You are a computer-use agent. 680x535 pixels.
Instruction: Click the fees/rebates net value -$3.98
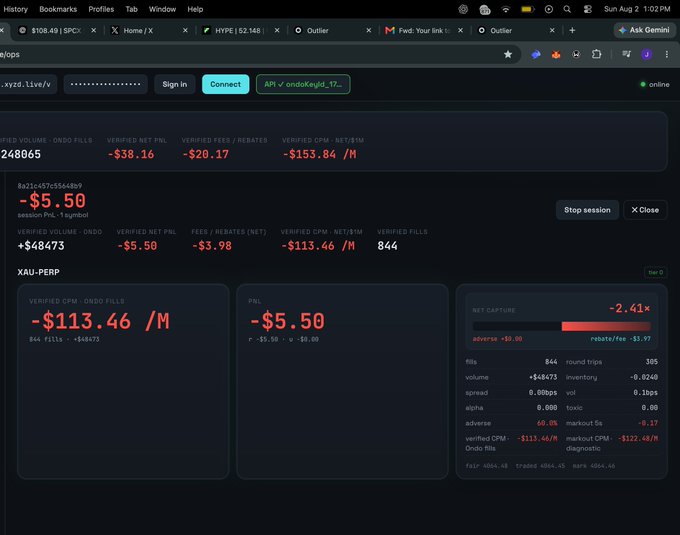click(x=212, y=246)
